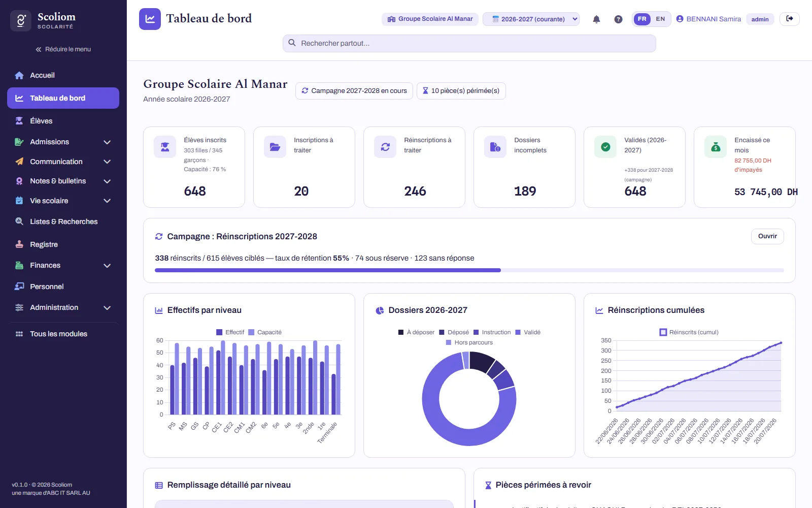Image resolution: width=812 pixels, height=508 pixels.
Task: Click the Élèves inscrits card icon
Action: pyautogui.click(x=165, y=147)
